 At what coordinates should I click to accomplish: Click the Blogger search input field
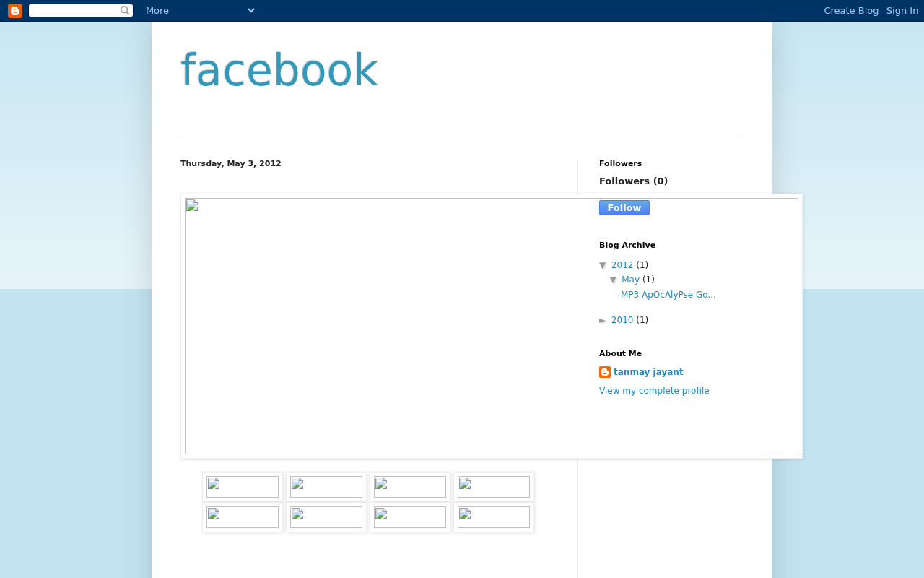[74, 10]
